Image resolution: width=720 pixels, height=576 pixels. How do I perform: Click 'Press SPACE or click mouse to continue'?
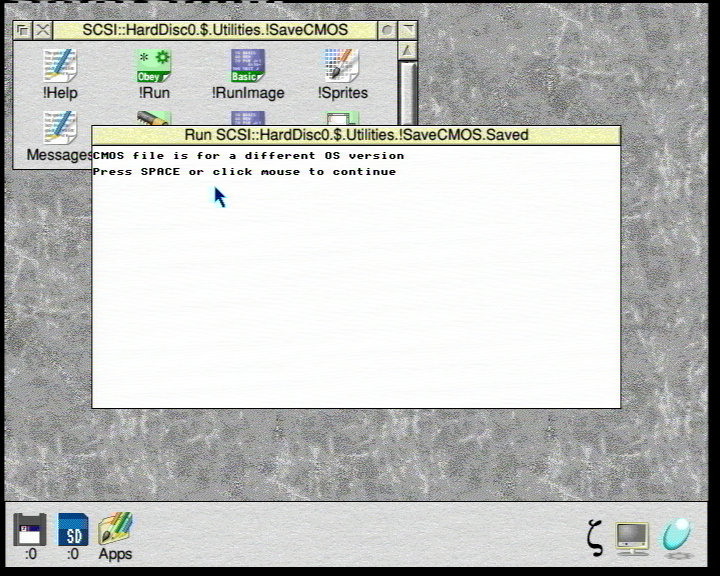(x=244, y=172)
